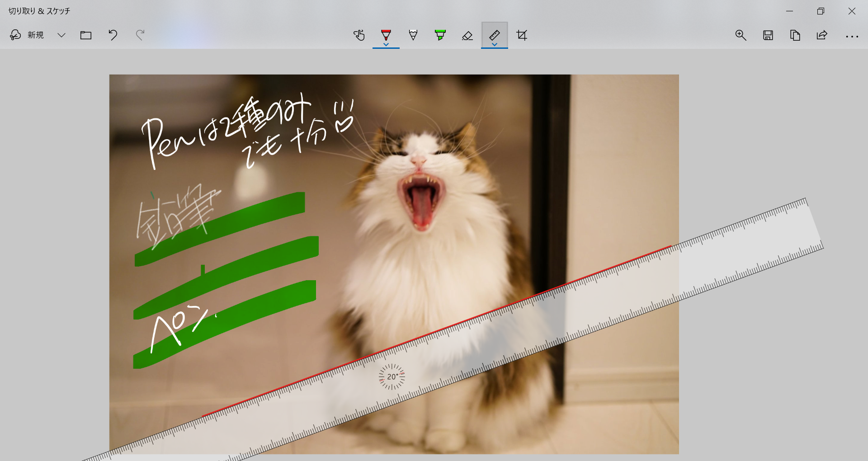Select the green highlighter tool
The height and width of the screenshot is (461, 868).
click(440, 35)
